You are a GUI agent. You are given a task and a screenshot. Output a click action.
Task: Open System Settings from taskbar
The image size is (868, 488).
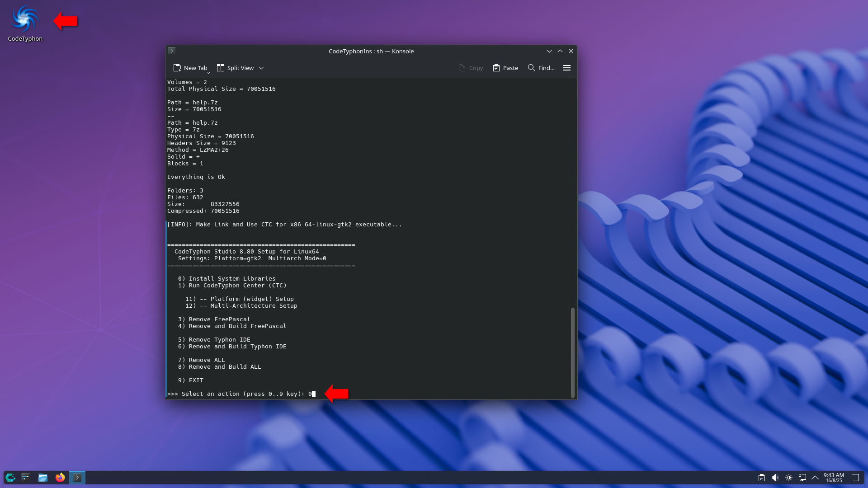click(26, 478)
